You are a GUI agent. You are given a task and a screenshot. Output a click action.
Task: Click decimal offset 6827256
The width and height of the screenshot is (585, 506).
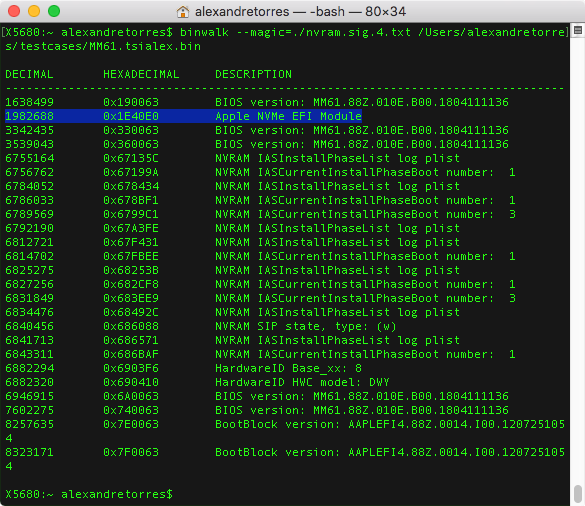click(x=29, y=284)
